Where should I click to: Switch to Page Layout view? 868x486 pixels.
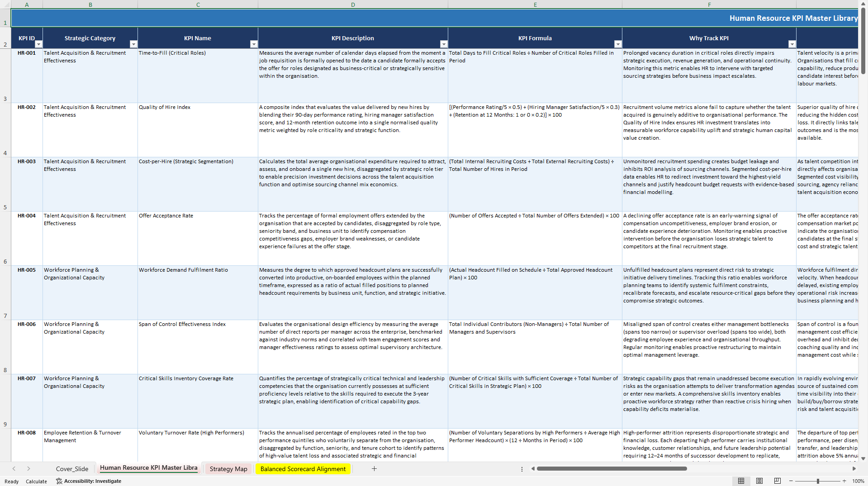tap(759, 481)
